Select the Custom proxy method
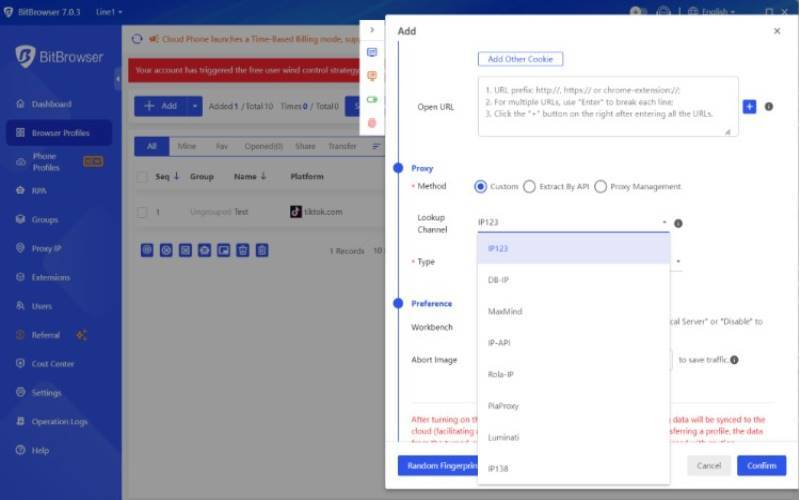 (481, 186)
